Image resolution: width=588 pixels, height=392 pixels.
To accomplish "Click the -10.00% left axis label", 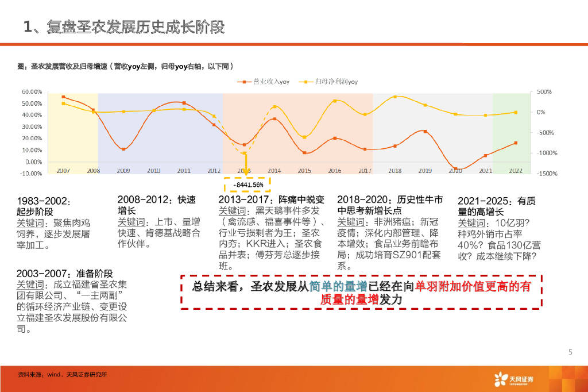I will (x=31, y=174).
